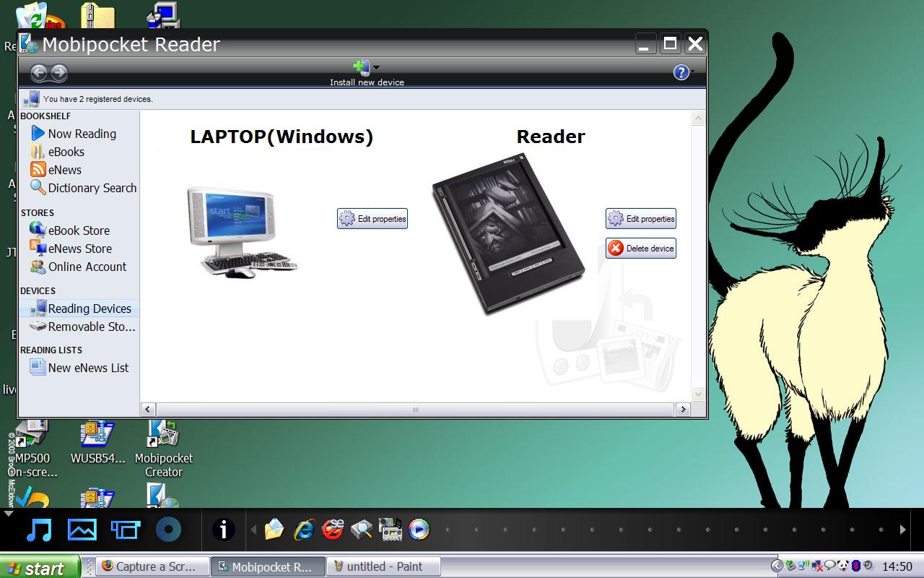Go forward with the right arrow button

(x=59, y=72)
